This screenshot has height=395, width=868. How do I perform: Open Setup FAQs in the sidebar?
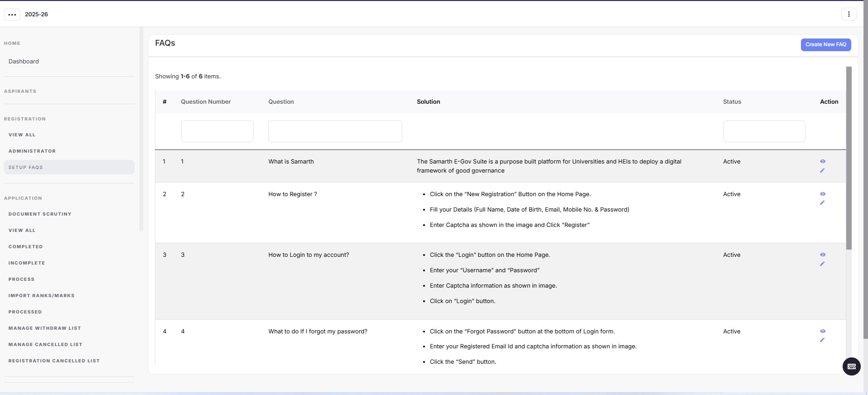tap(26, 167)
